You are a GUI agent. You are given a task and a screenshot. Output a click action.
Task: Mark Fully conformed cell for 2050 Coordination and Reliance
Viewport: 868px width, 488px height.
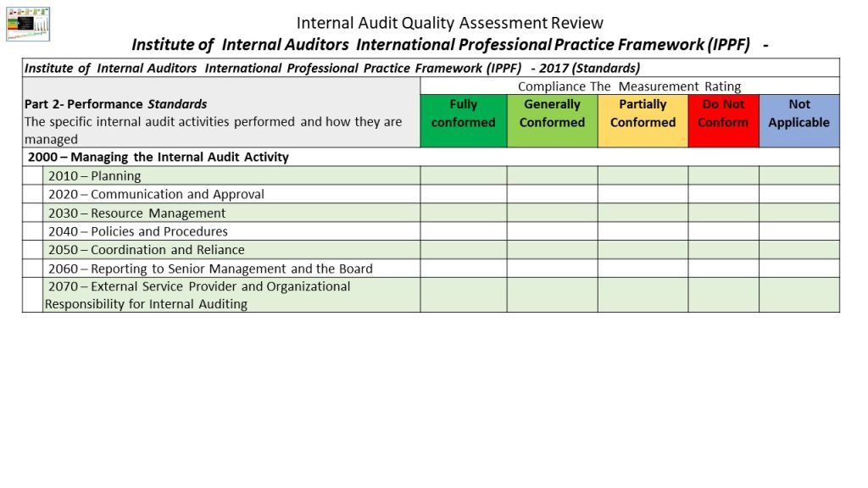click(x=464, y=250)
